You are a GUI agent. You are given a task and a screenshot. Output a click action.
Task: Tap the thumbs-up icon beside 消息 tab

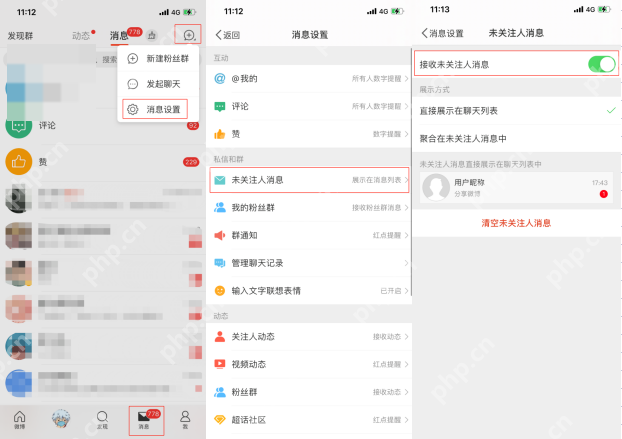(x=152, y=35)
